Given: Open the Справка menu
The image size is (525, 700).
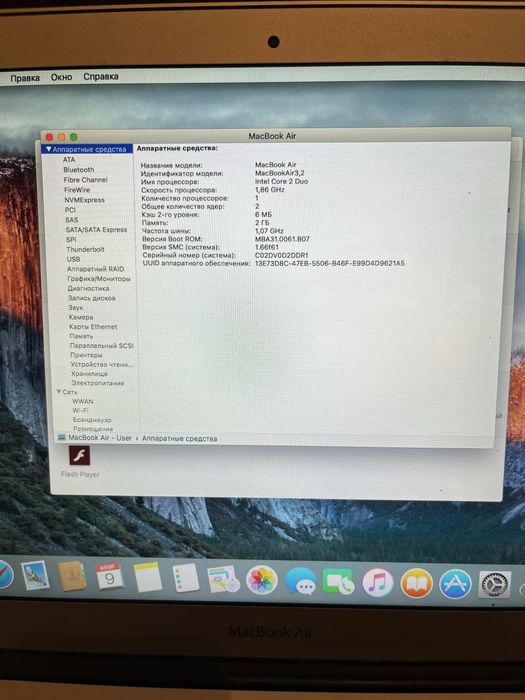Looking at the screenshot, I should (101, 76).
